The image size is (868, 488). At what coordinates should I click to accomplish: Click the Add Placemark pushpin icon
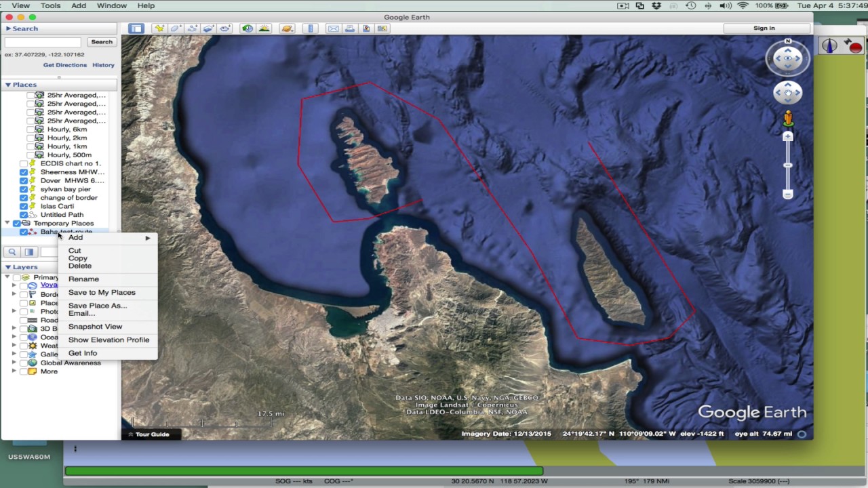tap(159, 28)
